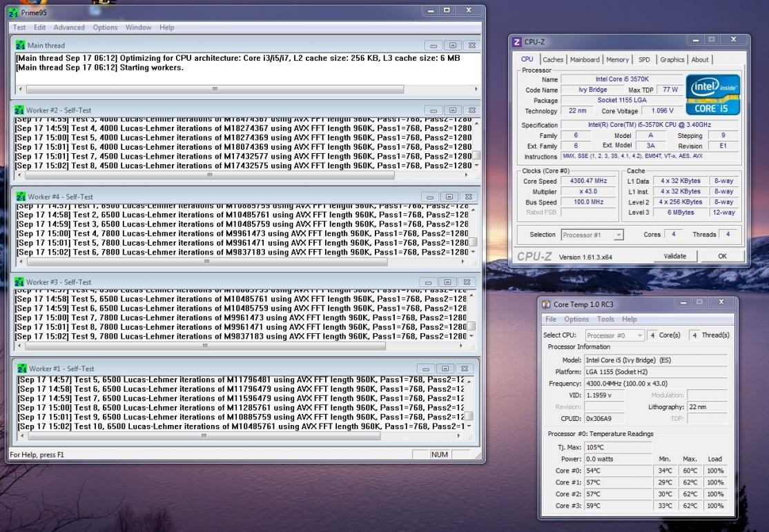Click the Core Voltage value 1.096 V
This screenshot has width=769, height=532.
(662, 111)
